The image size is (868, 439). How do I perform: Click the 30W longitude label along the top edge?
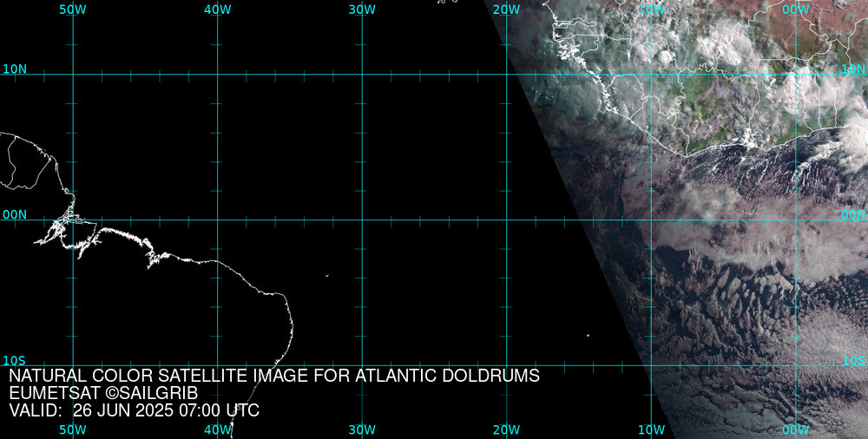363,10
